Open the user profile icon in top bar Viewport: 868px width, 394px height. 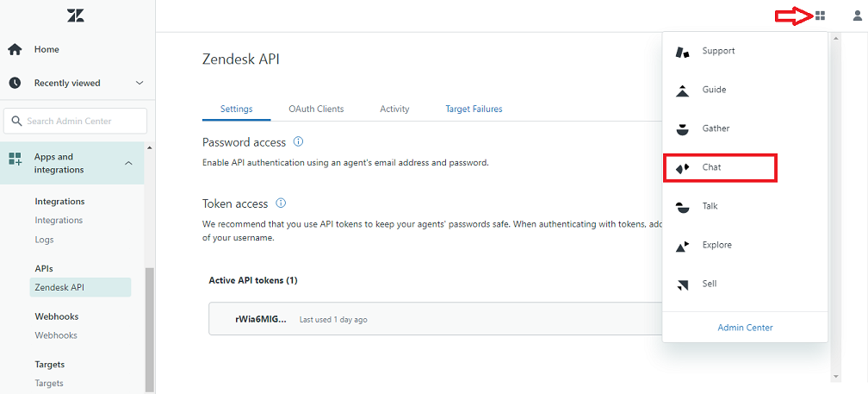pos(857,16)
